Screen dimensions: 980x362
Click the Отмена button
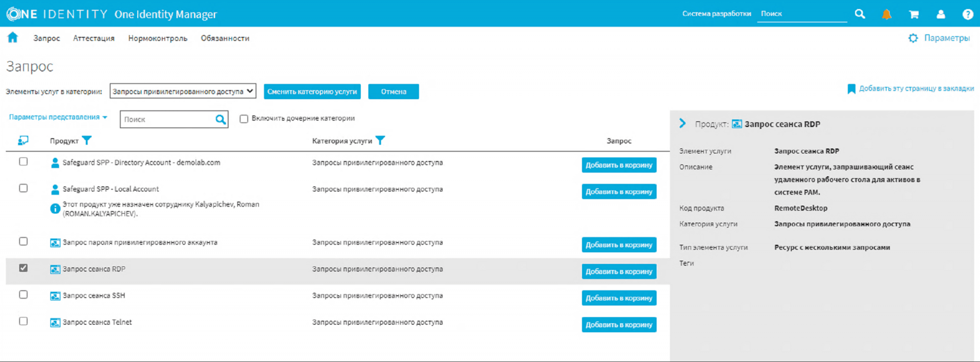point(393,92)
